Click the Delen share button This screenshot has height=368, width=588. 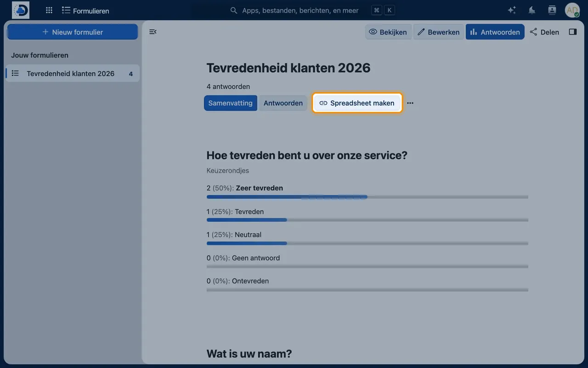click(544, 32)
